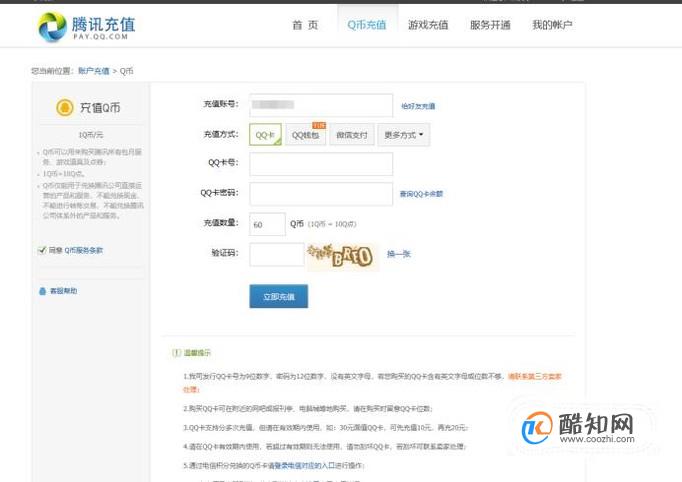Viewport: 682px width, 482px height.
Task: Select 微信支付 payment method
Action: coord(352,134)
